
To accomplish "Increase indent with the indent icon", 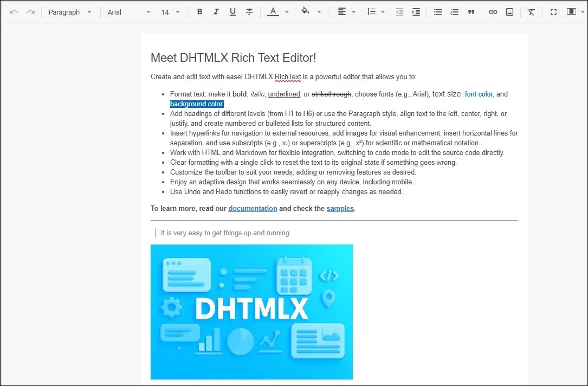I will coord(416,12).
